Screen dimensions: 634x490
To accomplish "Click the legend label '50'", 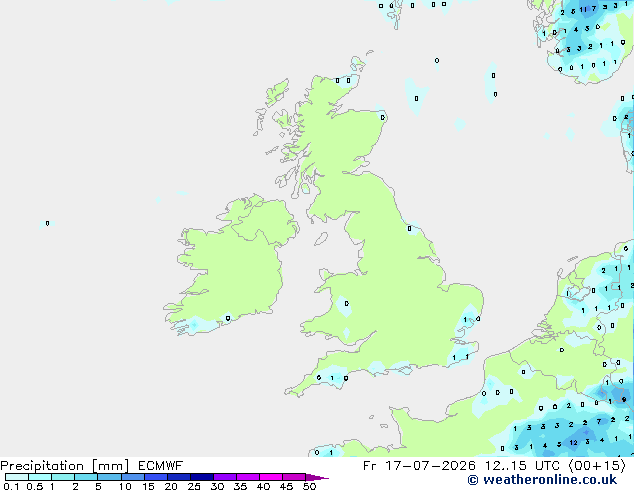I will tap(309, 486).
